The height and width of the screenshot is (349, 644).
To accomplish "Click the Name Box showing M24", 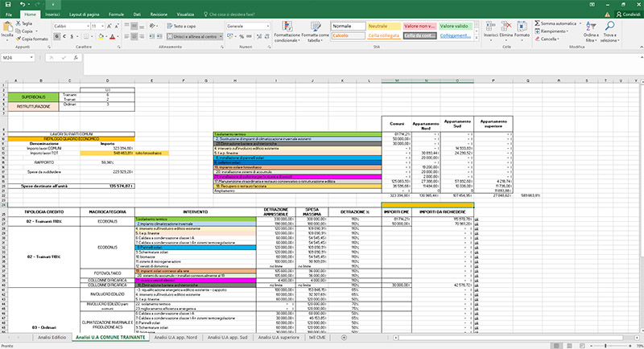I will (x=17, y=58).
